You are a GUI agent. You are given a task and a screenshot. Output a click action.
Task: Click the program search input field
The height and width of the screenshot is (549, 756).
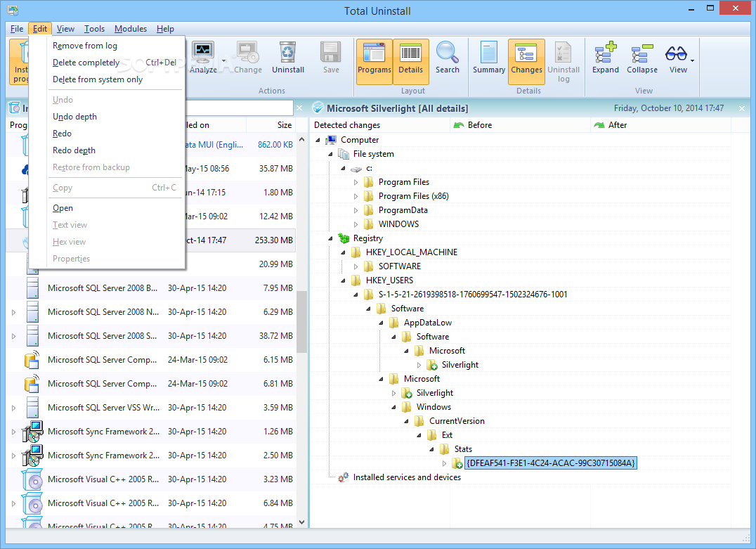tap(239, 108)
